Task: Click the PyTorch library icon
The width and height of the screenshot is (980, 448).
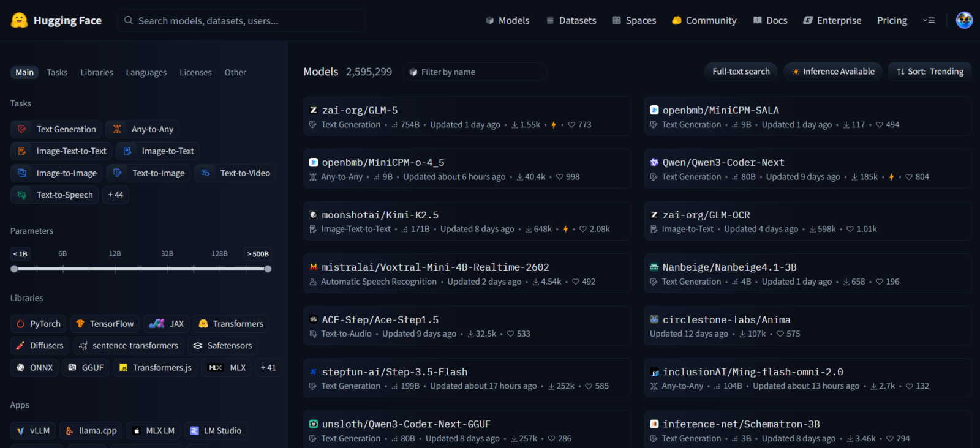Action: tap(21, 324)
